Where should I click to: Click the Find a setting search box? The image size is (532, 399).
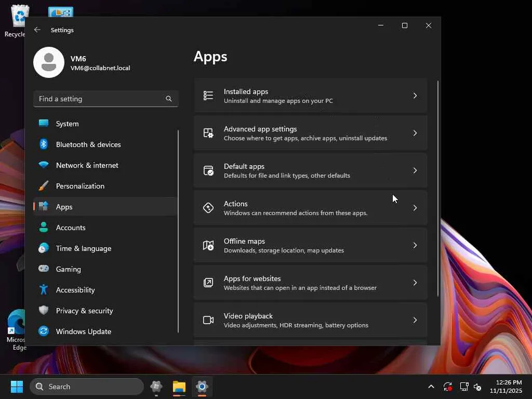click(x=99, y=99)
